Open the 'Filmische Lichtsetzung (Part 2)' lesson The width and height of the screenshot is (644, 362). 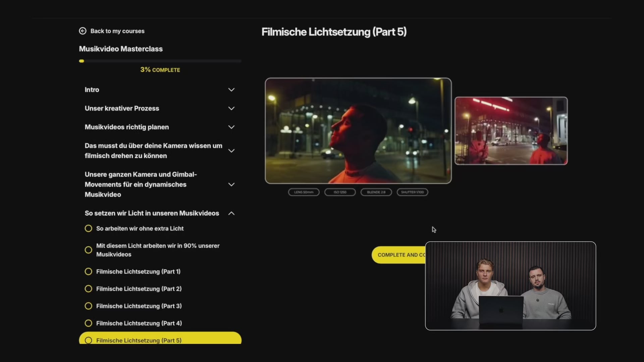[139, 289]
